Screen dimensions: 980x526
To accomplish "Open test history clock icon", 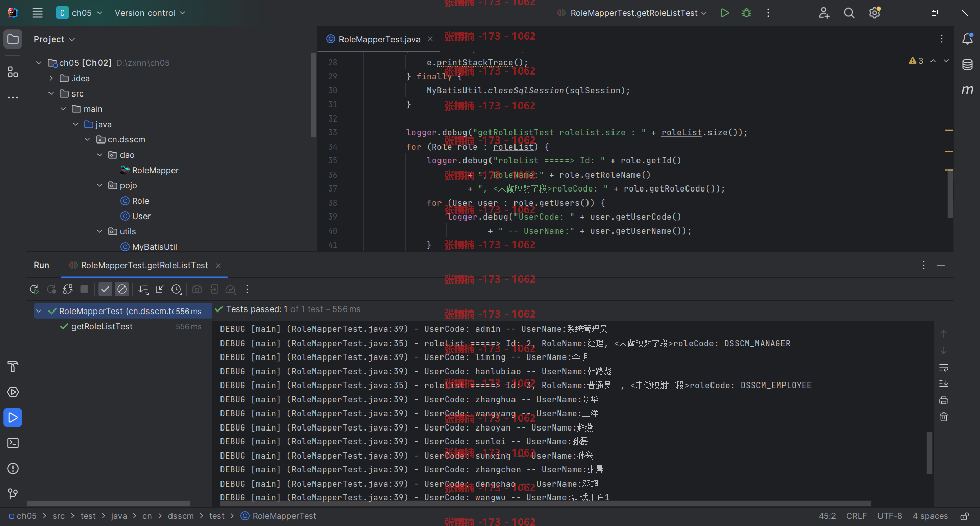I will pos(177,289).
